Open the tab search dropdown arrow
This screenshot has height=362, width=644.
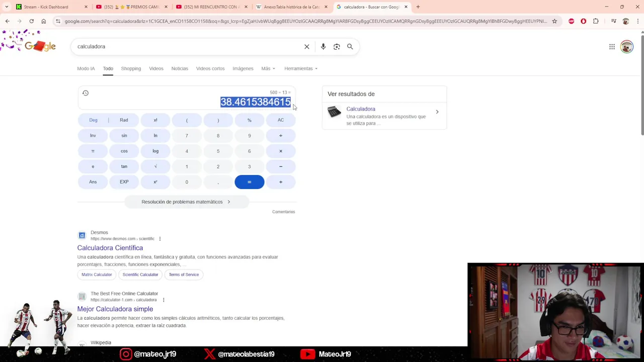[7, 7]
